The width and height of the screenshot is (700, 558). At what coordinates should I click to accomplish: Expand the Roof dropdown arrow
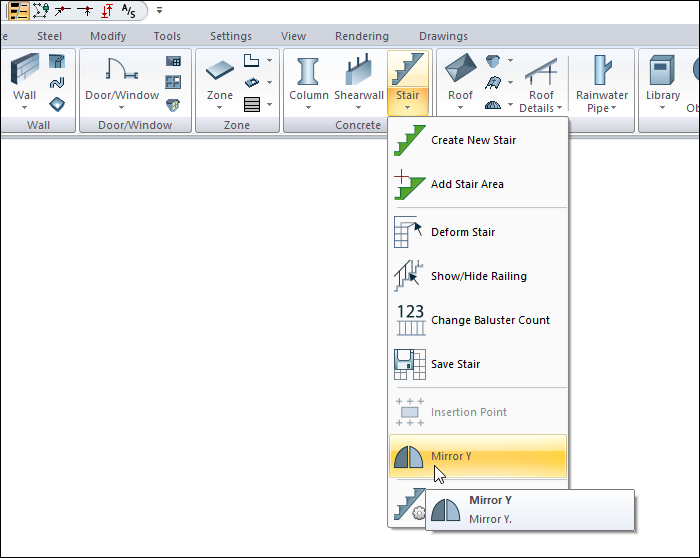point(460,108)
